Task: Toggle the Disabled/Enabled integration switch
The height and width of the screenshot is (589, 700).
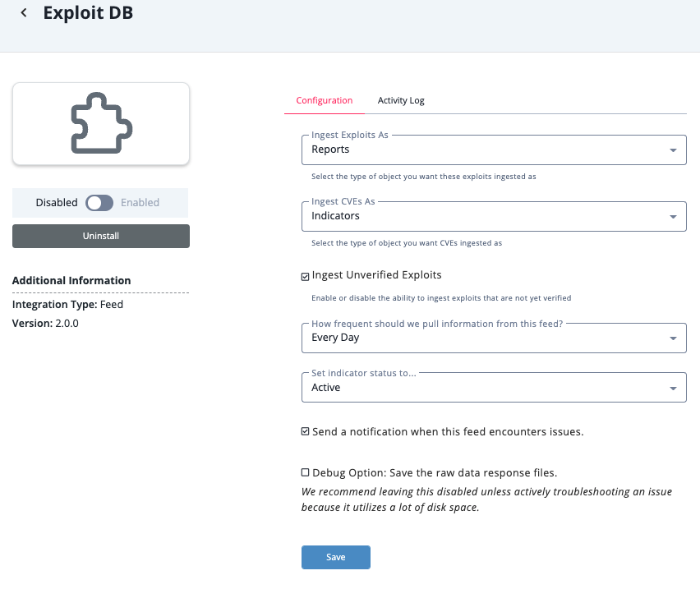Action: pyautogui.click(x=99, y=203)
